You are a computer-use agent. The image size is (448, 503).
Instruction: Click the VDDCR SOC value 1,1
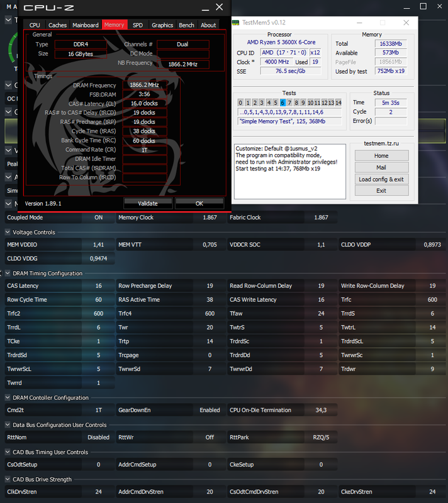321,245
